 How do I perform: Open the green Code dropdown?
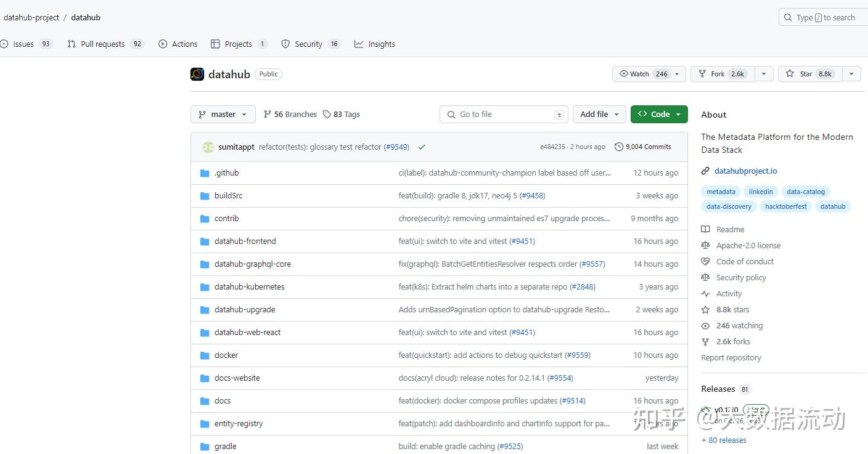click(659, 114)
